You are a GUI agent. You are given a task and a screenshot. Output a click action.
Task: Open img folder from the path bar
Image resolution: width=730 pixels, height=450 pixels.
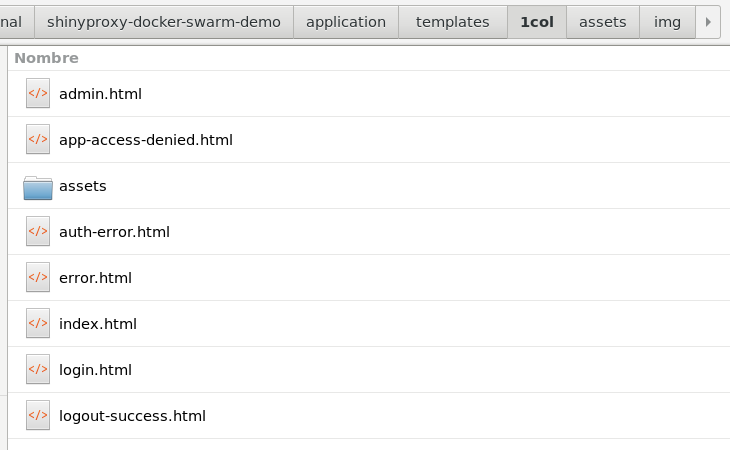click(x=667, y=22)
